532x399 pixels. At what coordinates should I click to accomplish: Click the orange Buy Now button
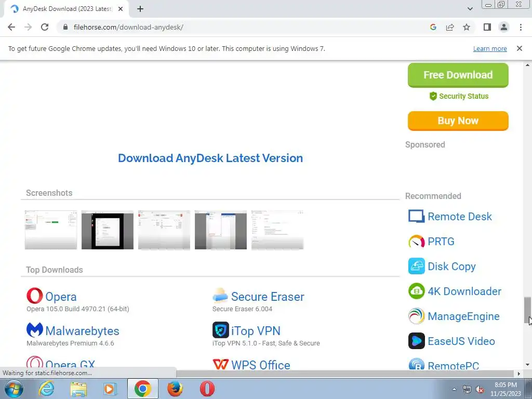(458, 121)
